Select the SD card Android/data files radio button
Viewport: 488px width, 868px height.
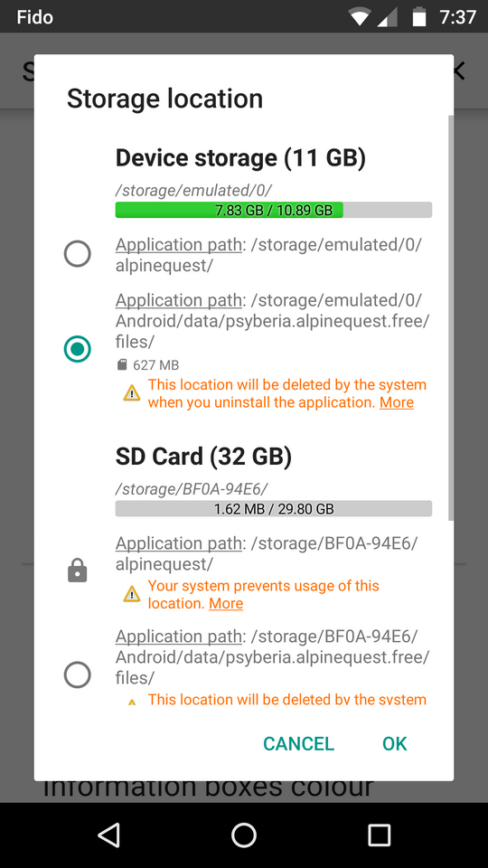[78, 675]
